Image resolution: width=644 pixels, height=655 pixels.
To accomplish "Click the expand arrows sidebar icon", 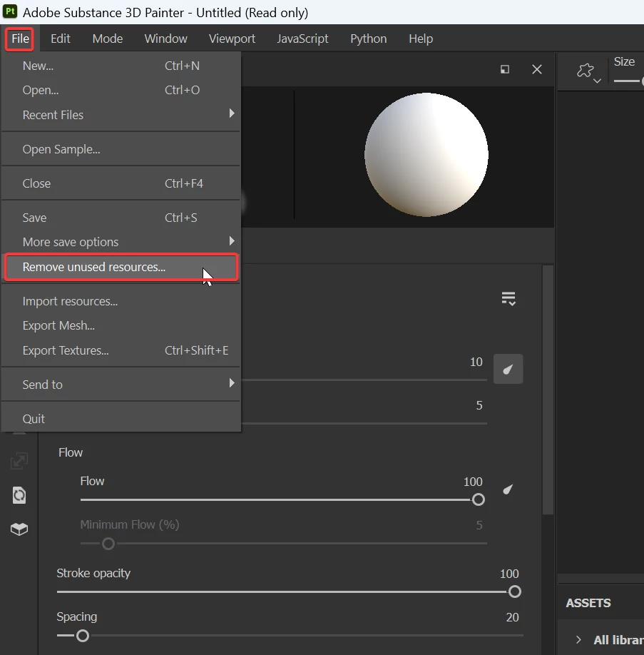I will [19, 461].
